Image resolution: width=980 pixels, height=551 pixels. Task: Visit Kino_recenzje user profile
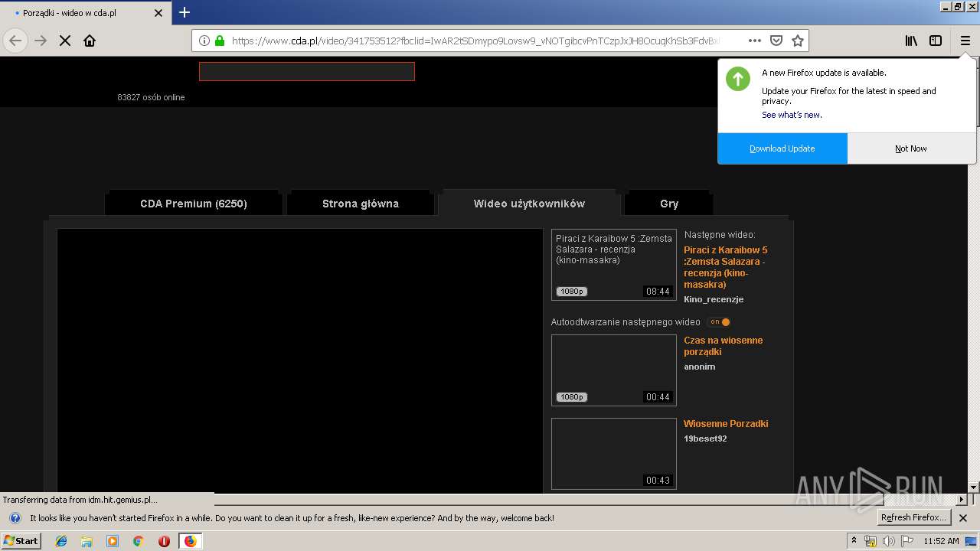click(714, 299)
